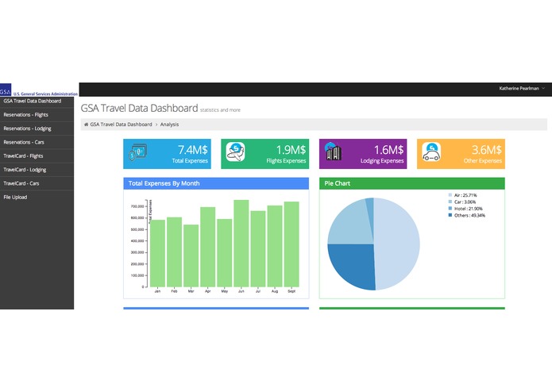Open the File Upload page
The height and width of the screenshot is (392, 552).
coord(37,198)
